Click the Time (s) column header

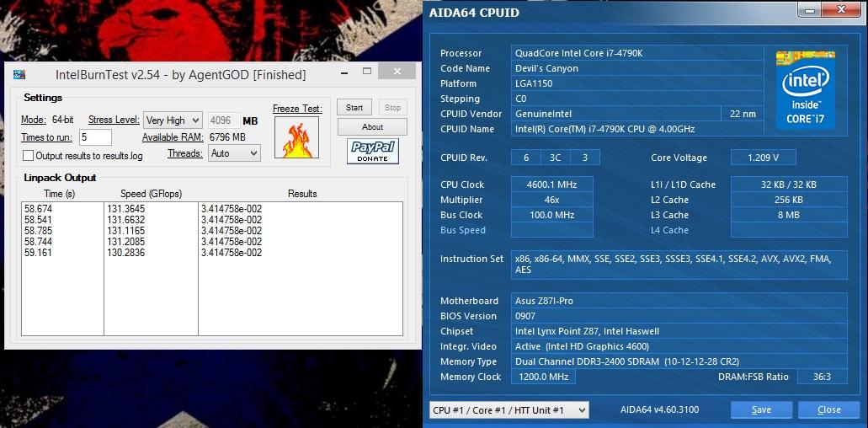[x=59, y=194]
